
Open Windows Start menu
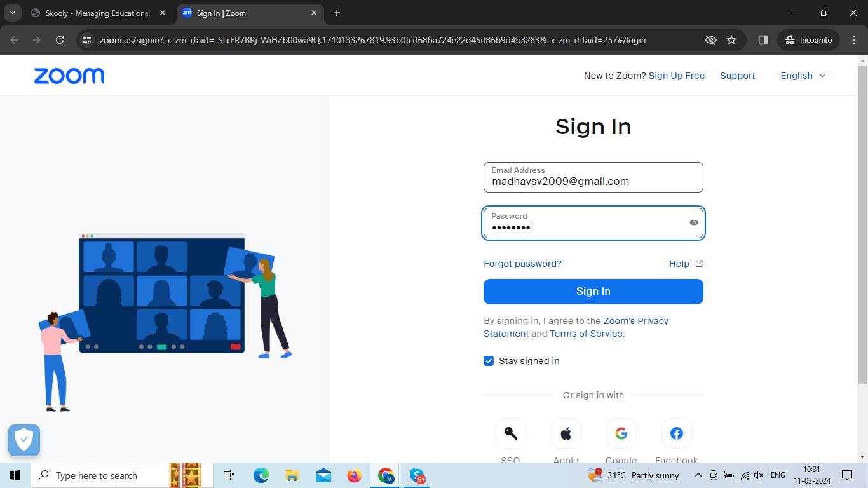15,475
